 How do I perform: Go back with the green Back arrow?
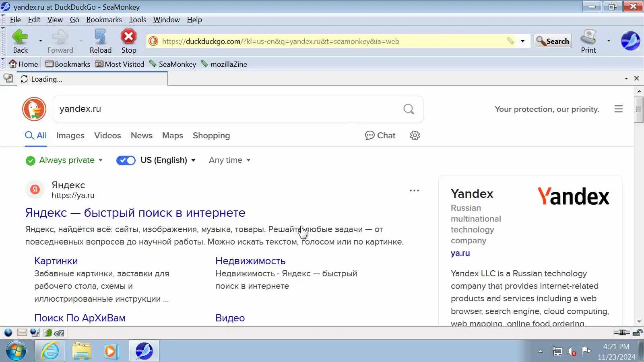coord(20,41)
